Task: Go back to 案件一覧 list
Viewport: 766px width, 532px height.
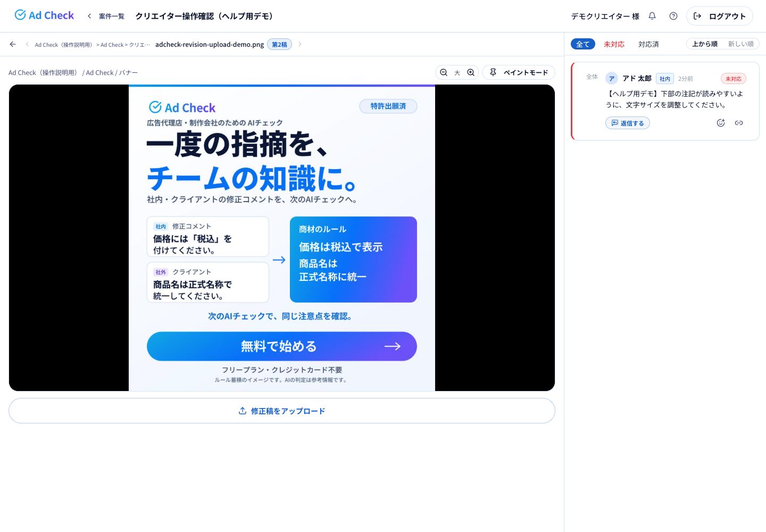Action: [x=106, y=16]
